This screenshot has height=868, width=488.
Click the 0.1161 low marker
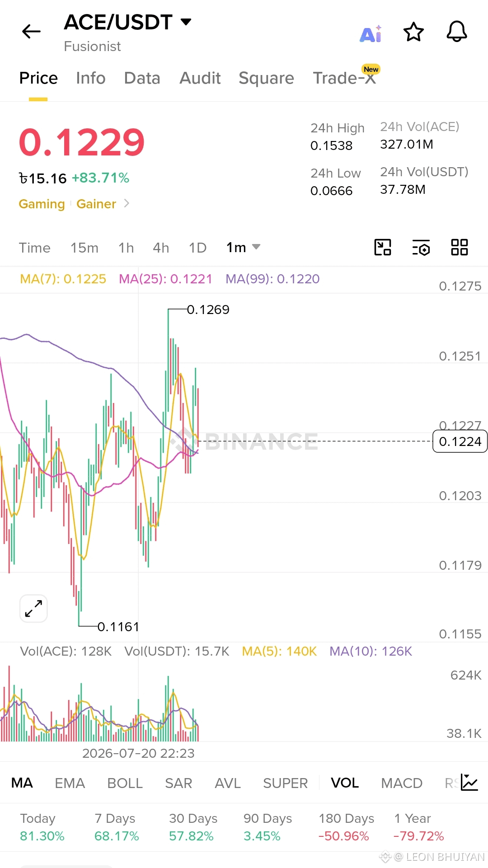point(118,627)
